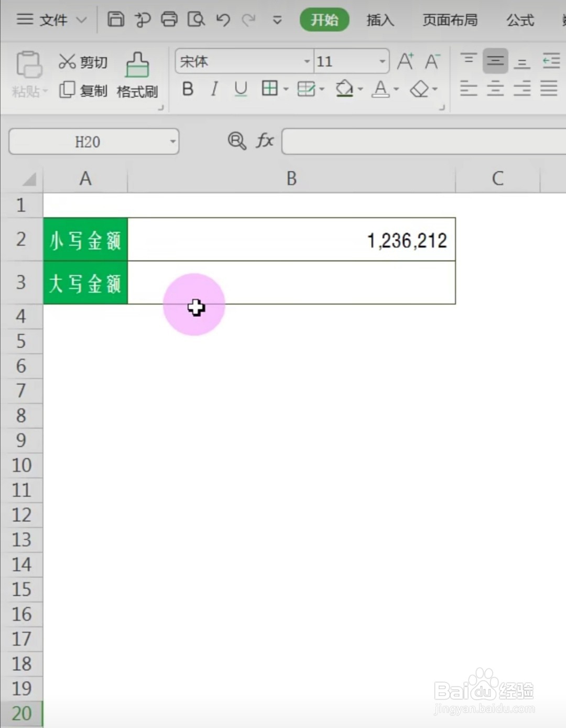Click the fx insert function icon
Screen dimensions: 566x728
click(265, 141)
